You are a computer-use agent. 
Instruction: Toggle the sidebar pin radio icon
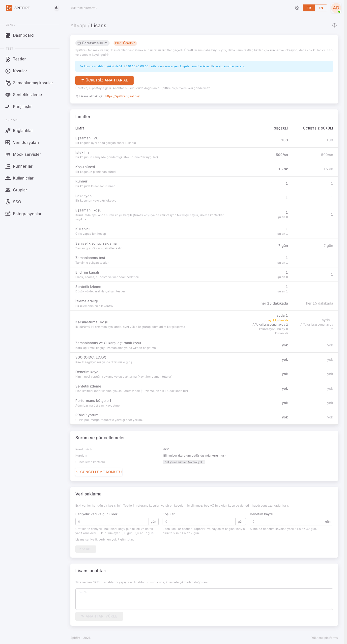(57, 8)
